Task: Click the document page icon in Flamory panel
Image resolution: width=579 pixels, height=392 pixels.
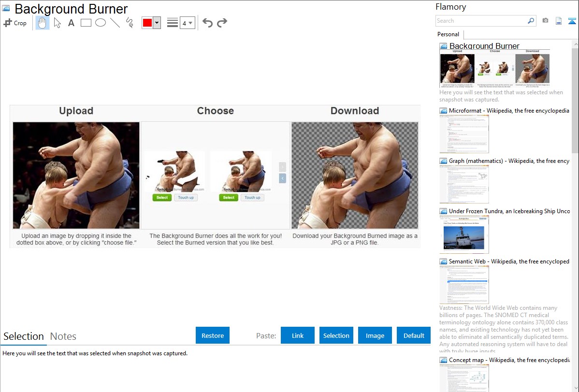Action: pos(559,21)
